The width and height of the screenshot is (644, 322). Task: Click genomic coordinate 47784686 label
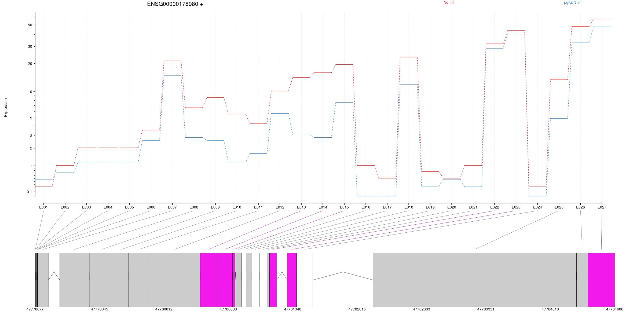(x=614, y=309)
